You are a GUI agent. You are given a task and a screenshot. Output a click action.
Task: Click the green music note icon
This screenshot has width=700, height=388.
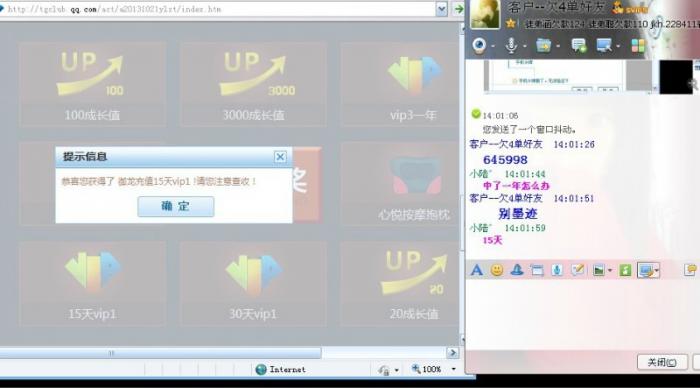coord(625,270)
